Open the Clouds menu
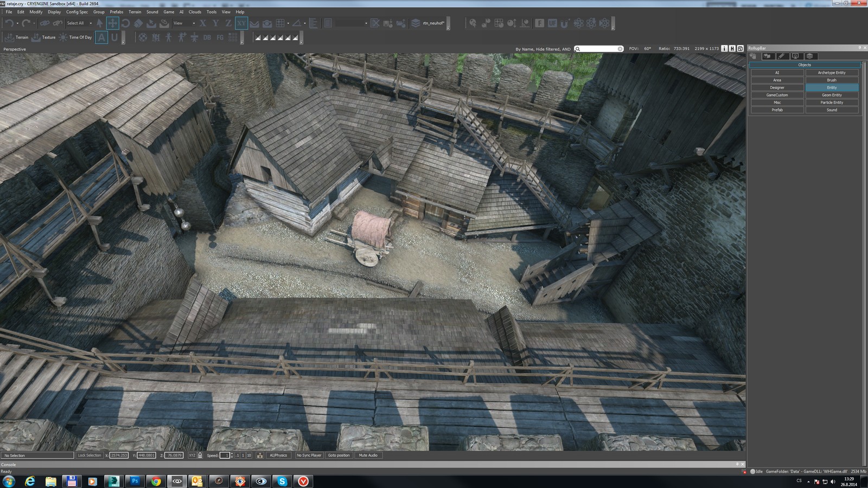Image resolution: width=868 pixels, height=488 pixels. point(195,11)
